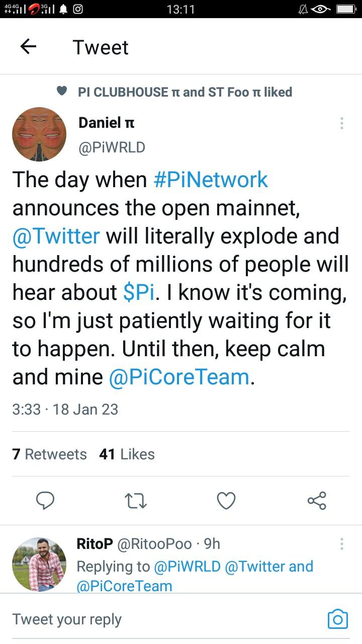Tap the notification bell in status bar
Viewport: 362px width, 644px height.
63,9
